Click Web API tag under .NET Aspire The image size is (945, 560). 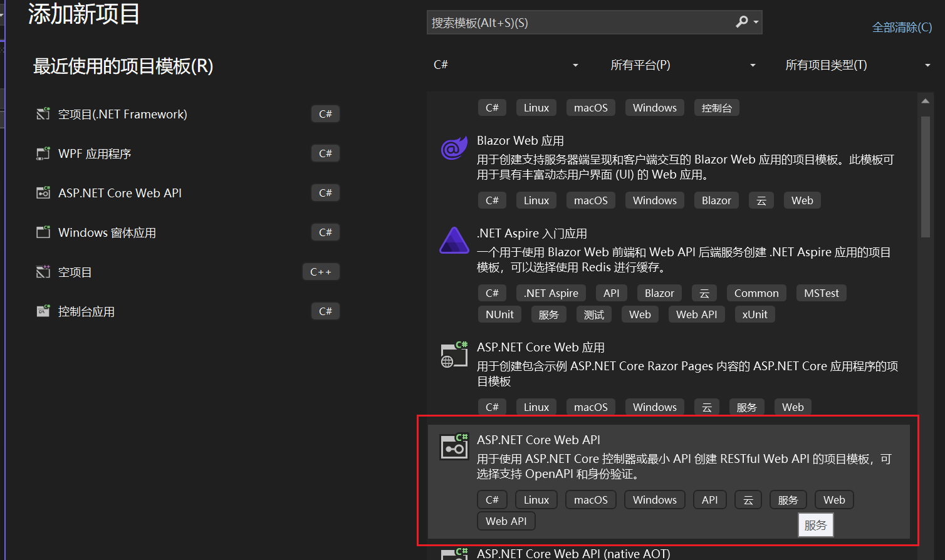[x=696, y=314]
